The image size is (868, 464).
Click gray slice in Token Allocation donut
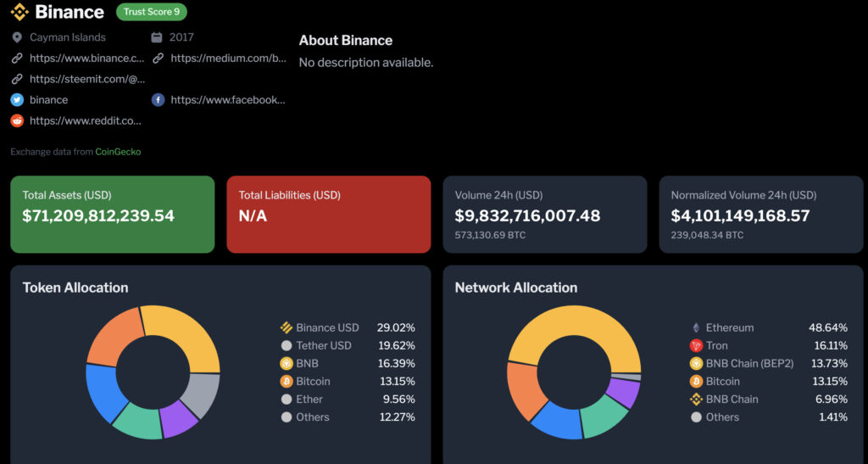tap(201, 394)
